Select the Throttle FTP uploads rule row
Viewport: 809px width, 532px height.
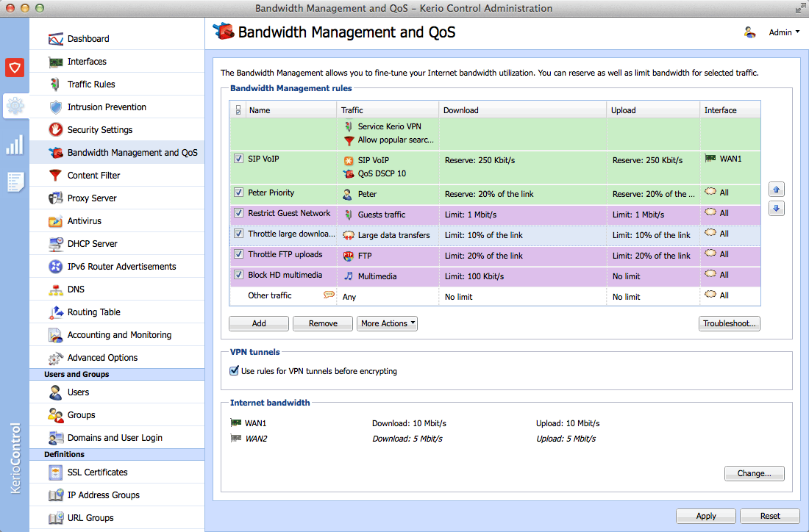point(495,256)
